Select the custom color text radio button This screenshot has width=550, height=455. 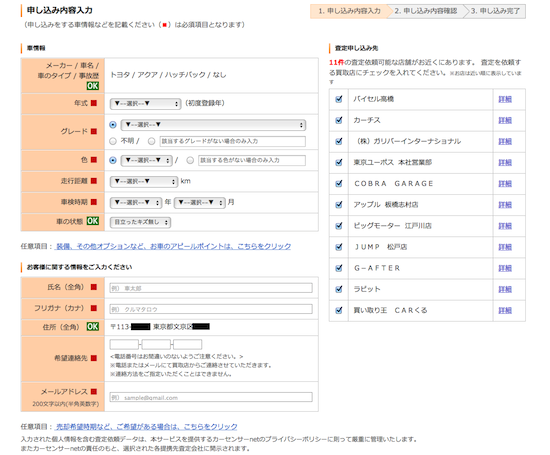pyautogui.click(x=190, y=160)
